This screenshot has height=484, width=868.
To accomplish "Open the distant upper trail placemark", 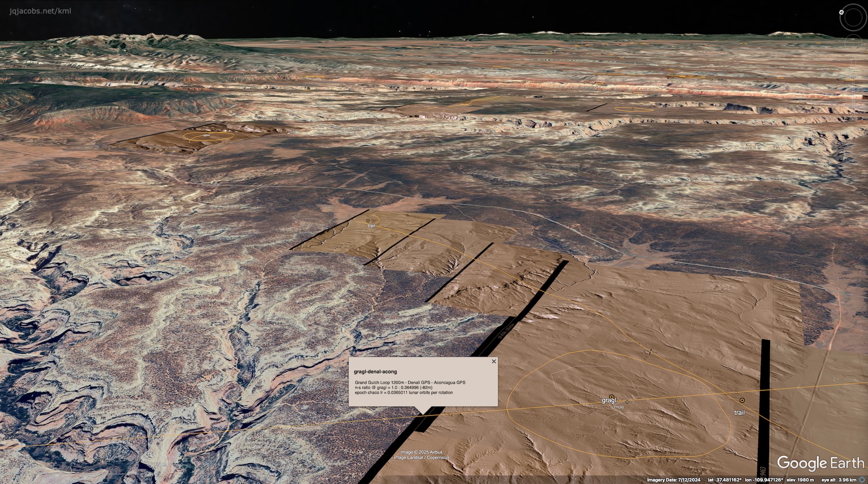I will [x=368, y=221].
